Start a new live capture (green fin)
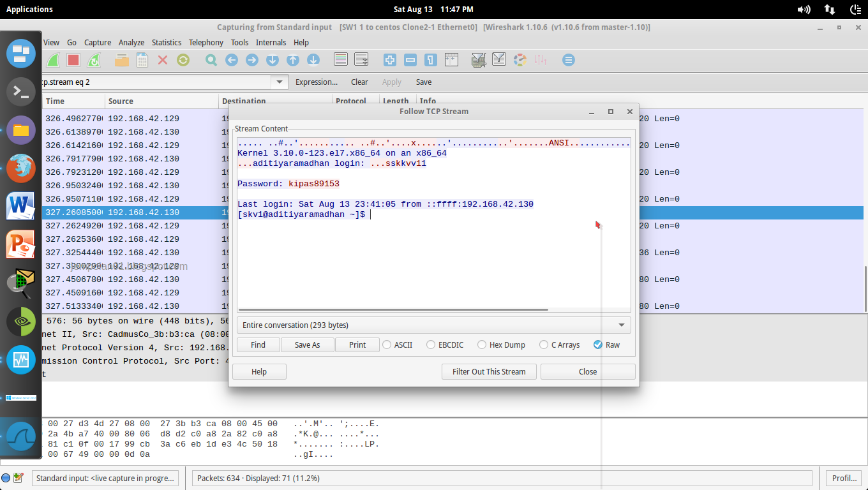Screen dimensions: 868x490 click(54, 60)
